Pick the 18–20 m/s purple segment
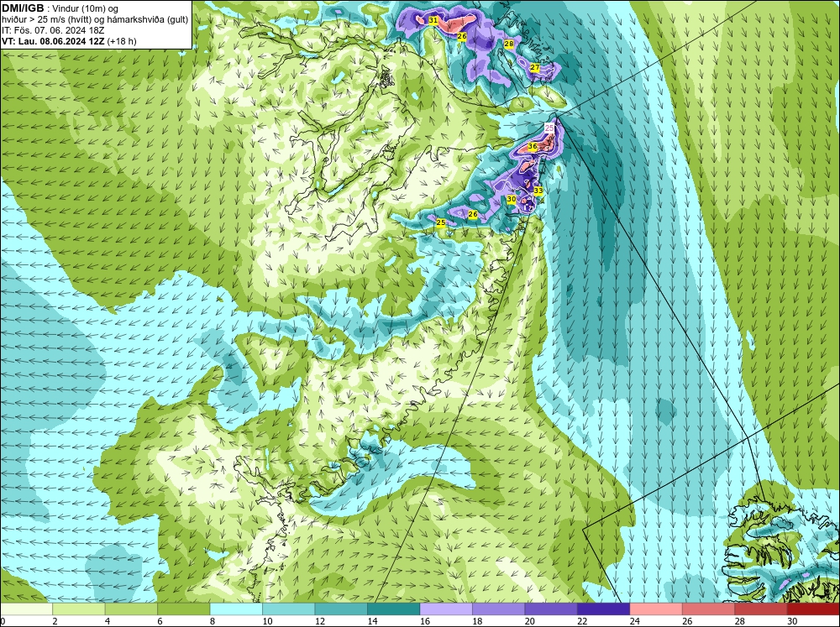The image size is (840, 627). [499, 609]
